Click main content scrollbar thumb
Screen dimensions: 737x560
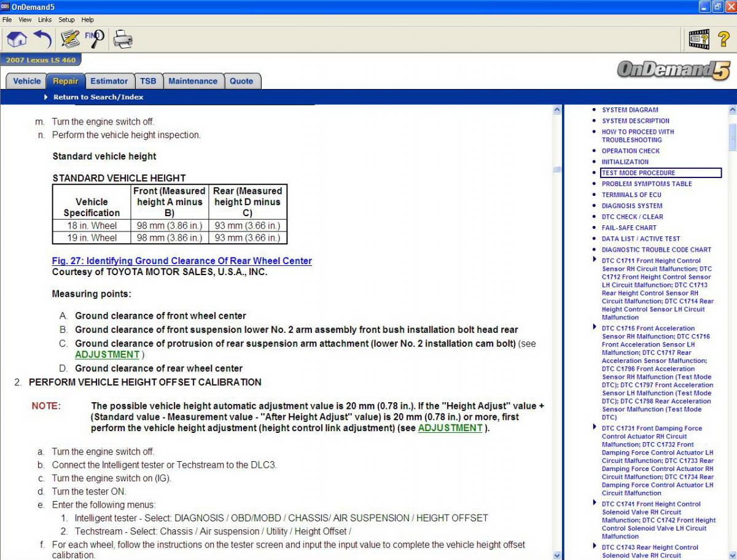click(x=557, y=169)
